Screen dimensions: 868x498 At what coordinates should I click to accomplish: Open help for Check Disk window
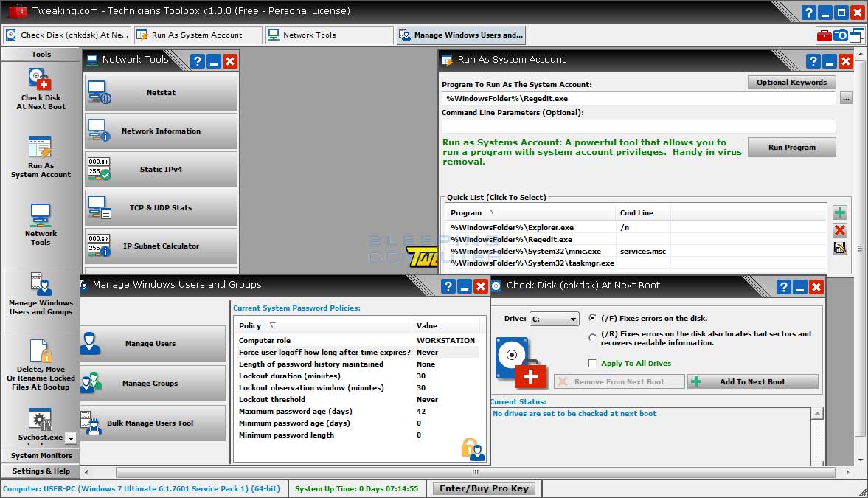click(x=783, y=286)
